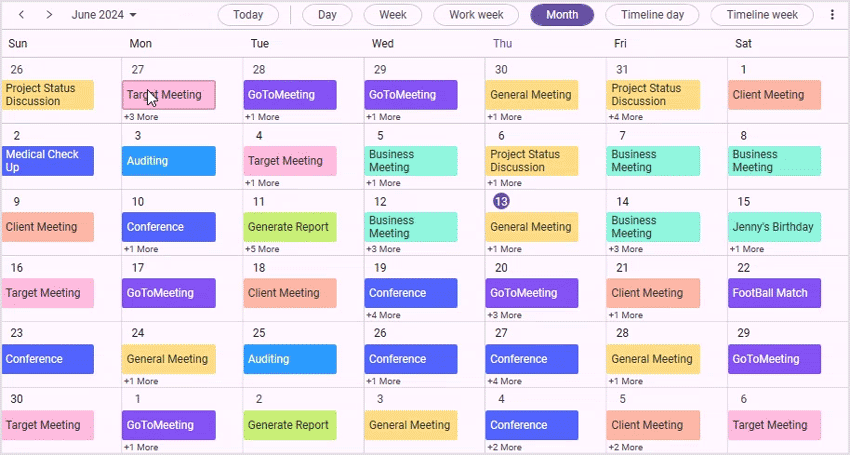Switch to Timeline day view
This screenshot has width=850, height=455.
(x=652, y=15)
